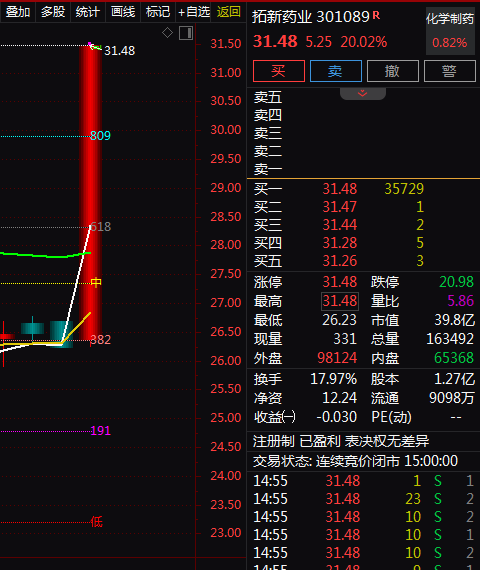Screen dimensions: 480x570
Task: Click the 30.00 price axis label
Action: point(226,130)
